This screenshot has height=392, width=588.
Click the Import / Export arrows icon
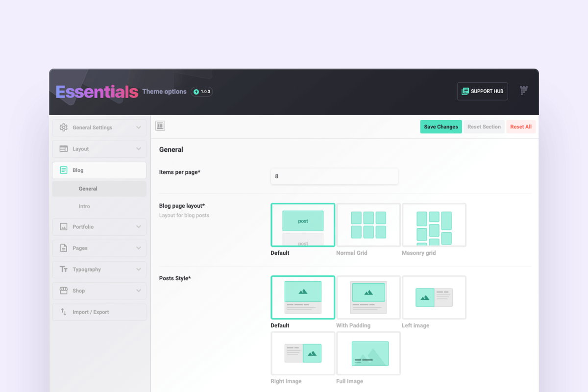click(x=63, y=312)
